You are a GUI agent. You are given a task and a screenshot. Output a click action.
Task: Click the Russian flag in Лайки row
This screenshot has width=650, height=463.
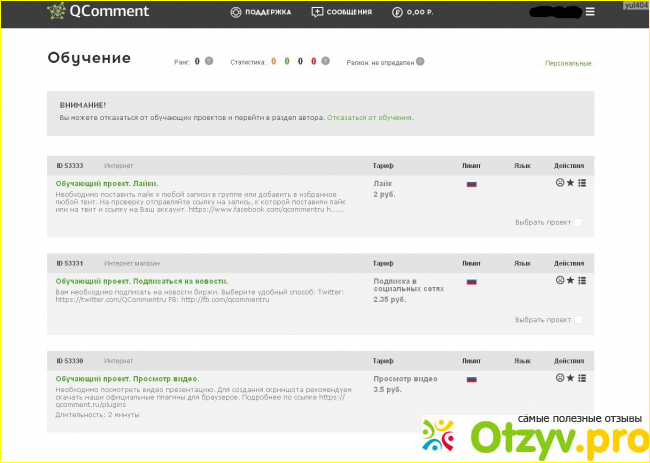pos(471,184)
